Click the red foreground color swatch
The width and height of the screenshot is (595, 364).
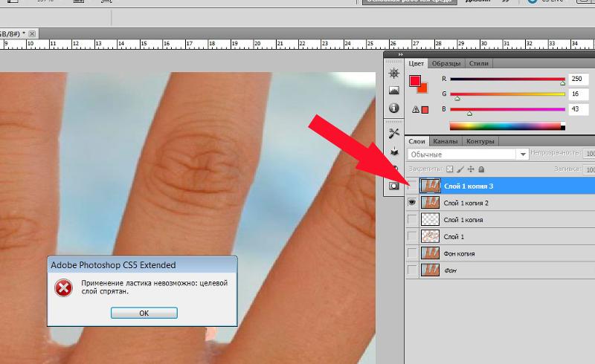pyautogui.click(x=414, y=80)
